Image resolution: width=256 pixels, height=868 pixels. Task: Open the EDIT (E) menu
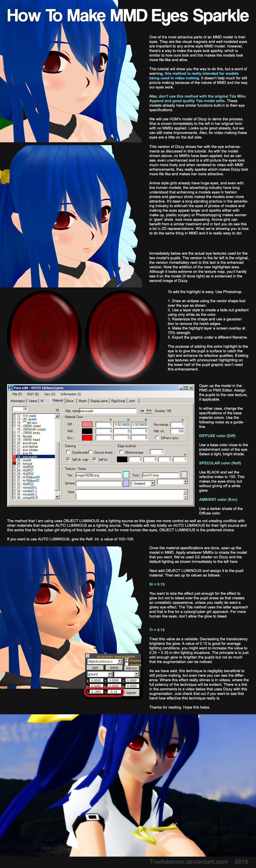point(33,394)
